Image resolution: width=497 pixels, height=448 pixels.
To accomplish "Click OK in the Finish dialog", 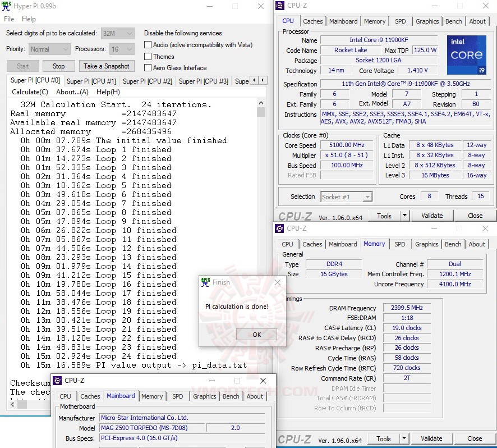I will point(256,334).
